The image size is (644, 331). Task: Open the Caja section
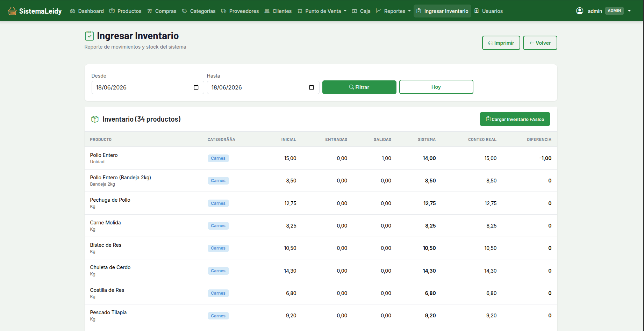coord(361,11)
